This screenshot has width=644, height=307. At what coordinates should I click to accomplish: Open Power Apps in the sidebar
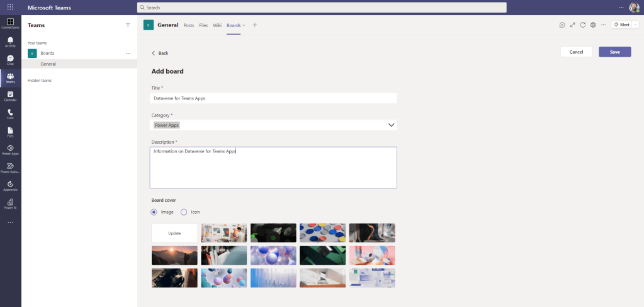click(x=10, y=149)
